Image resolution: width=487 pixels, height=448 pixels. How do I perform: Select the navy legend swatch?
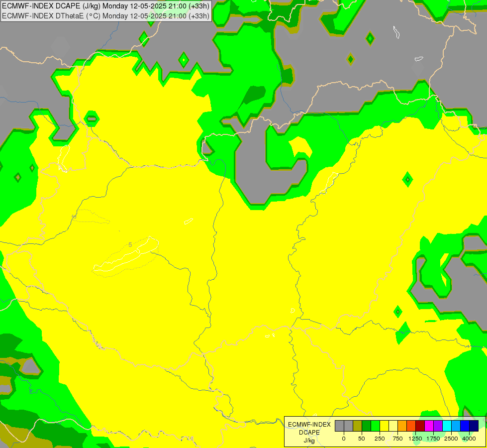point(474,426)
